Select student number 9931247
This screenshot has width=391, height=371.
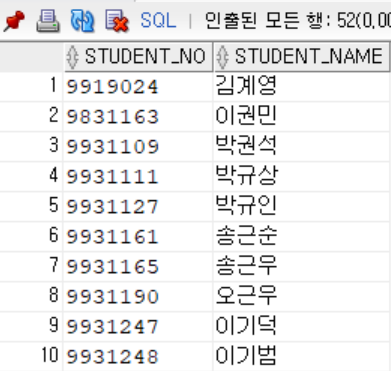(112, 327)
